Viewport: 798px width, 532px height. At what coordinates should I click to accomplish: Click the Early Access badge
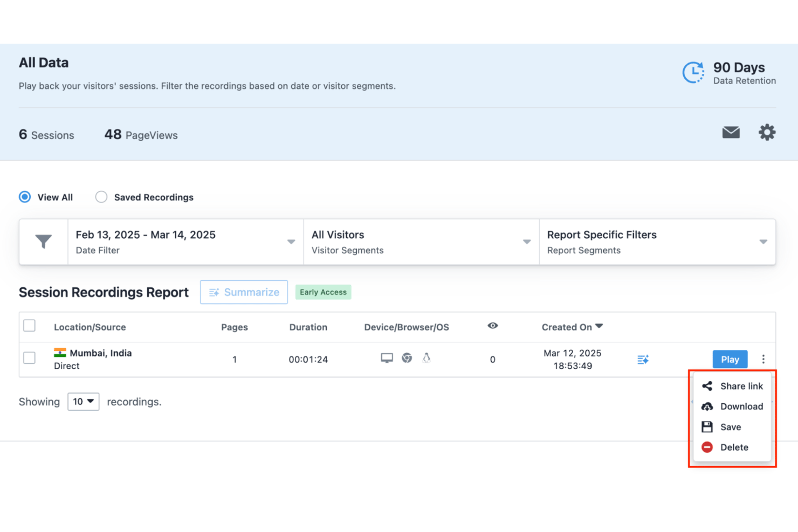pos(323,292)
